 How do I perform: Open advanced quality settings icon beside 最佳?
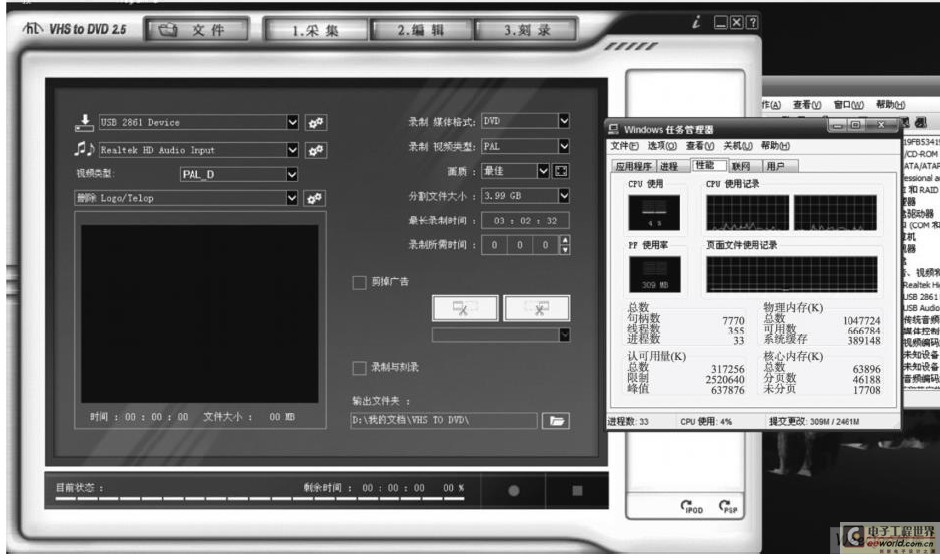coord(561,171)
